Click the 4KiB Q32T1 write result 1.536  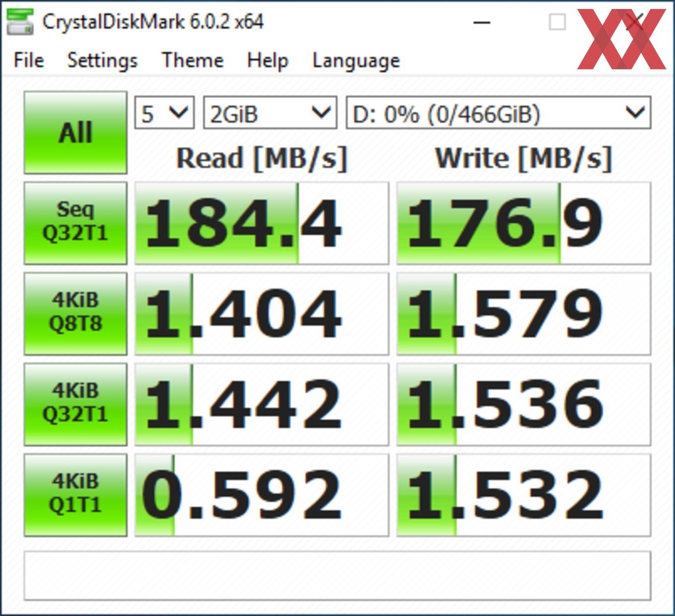coord(524,404)
